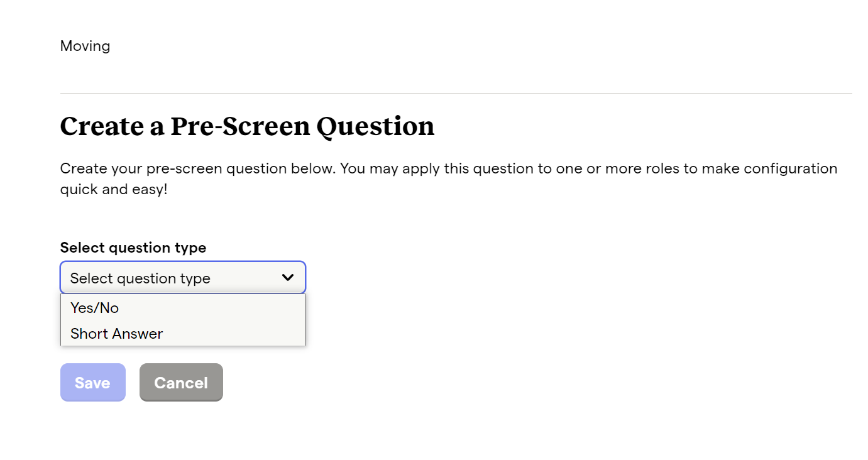Click the bold Select question type label
Image resolution: width=868 pixels, height=460 pixels.
coord(133,248)
